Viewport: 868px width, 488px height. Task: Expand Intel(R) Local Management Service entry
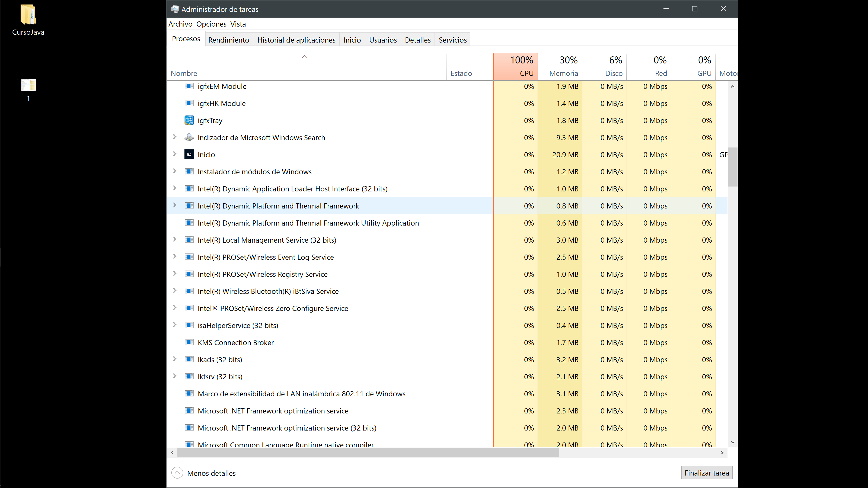click(174, 239)
